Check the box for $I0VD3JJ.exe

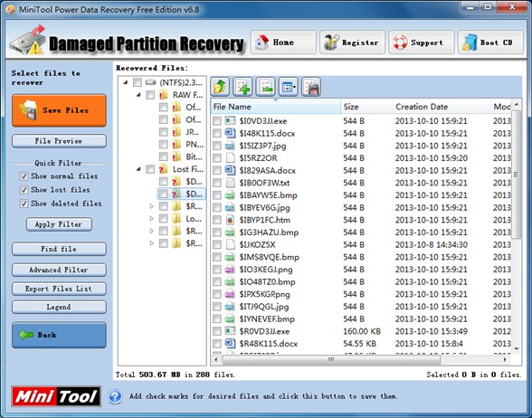click(217, 121)
